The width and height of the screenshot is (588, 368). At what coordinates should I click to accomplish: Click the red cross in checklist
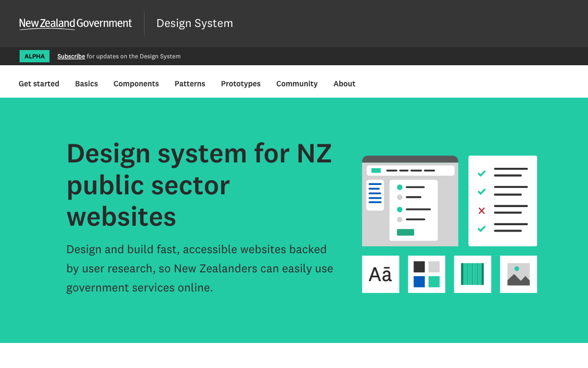[482, 210]
